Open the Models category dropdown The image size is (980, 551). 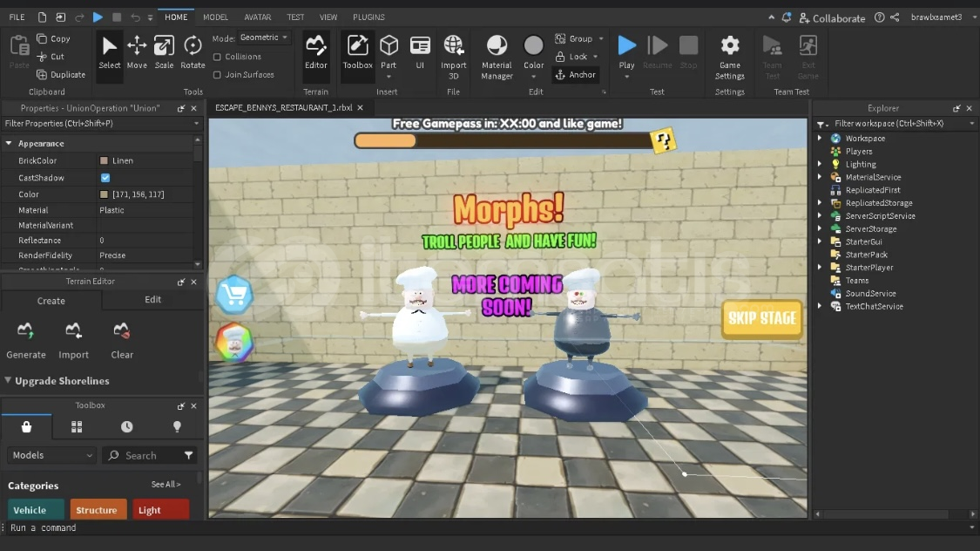52,455
